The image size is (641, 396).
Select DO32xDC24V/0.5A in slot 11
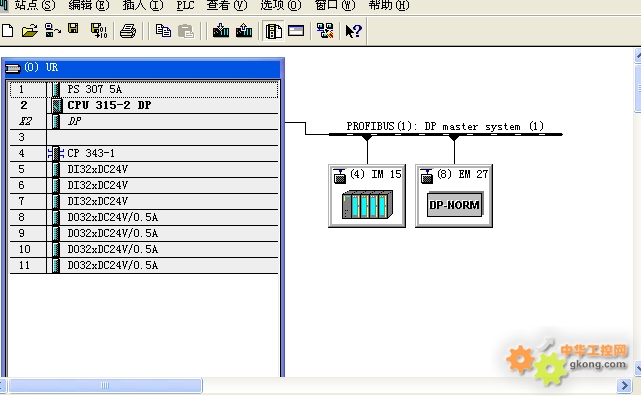tap(144, 265)
